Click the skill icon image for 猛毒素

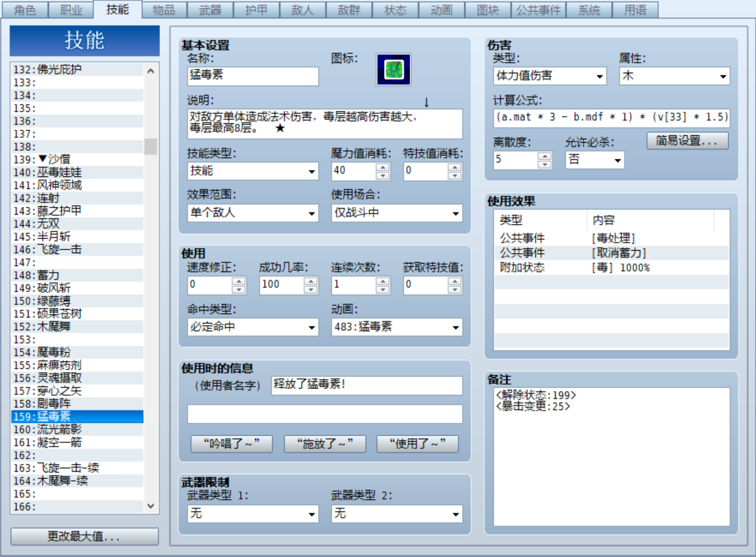pos(393,70)
